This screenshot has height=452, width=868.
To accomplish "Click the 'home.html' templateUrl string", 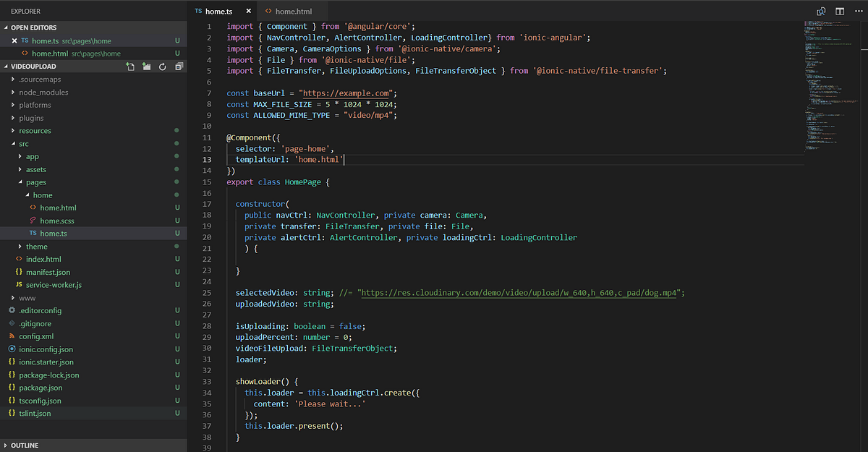I will click(x=318, y=159).
